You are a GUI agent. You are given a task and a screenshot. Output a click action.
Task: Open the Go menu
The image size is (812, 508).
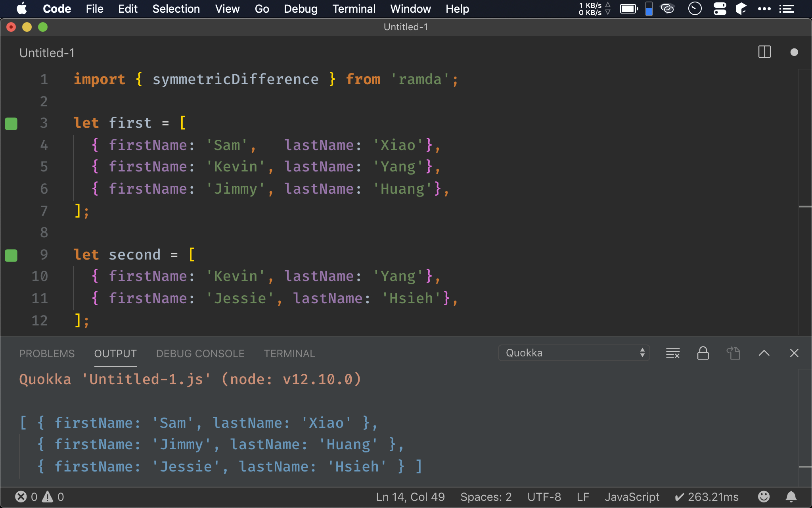pyautogui.click(x=262, y=9)
